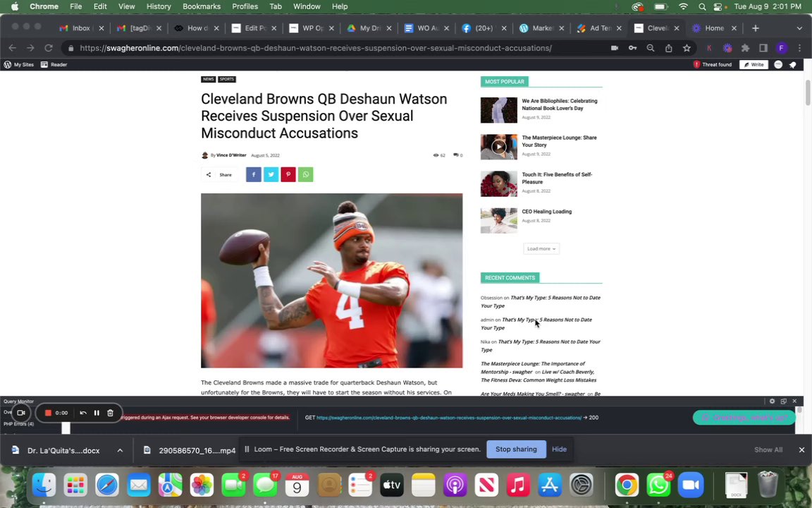Open tab search chevron

click(799, 28)
